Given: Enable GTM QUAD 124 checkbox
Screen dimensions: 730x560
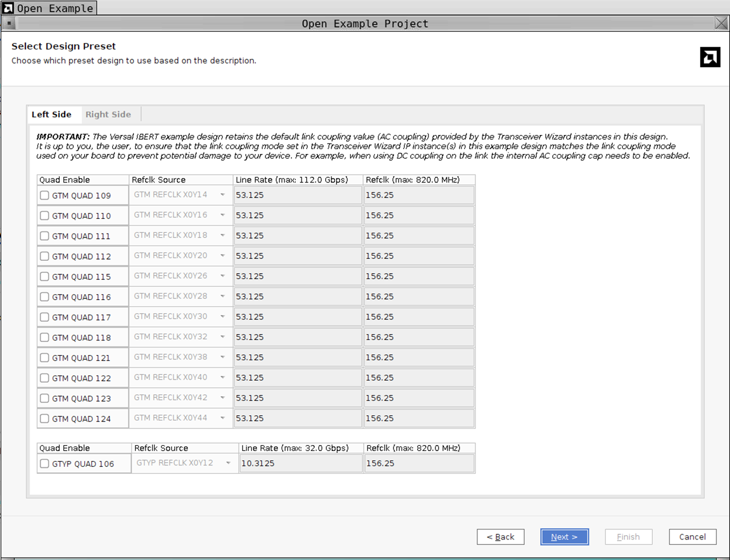Looking at the screenshot, I should coord(44,419).
